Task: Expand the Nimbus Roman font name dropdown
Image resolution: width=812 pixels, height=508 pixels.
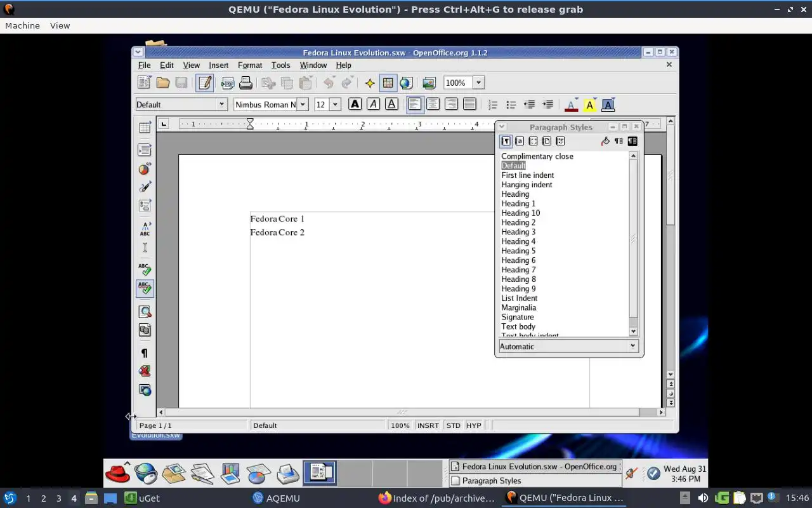Action: (x=303, y=104)
